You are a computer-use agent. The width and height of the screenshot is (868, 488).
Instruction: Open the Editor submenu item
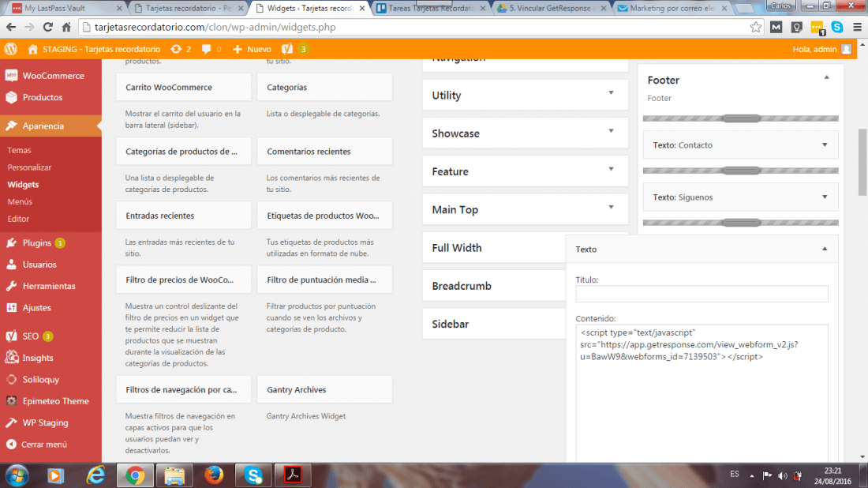(x=18, y=219)
